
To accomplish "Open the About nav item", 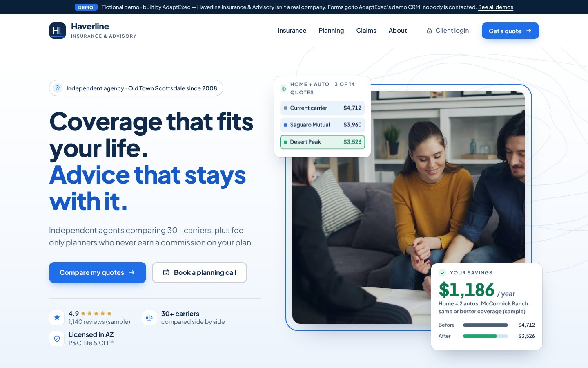I will [398, 31].
